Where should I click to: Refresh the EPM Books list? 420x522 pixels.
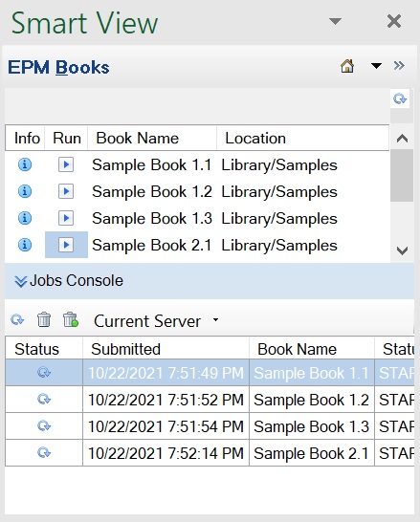(400, 98)
